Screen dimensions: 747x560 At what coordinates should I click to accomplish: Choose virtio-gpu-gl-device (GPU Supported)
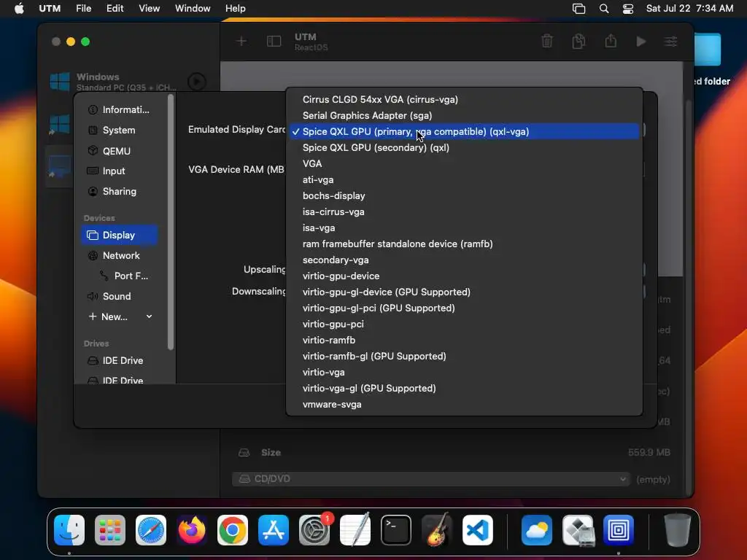pyautogui.click(x=464, y=292)
